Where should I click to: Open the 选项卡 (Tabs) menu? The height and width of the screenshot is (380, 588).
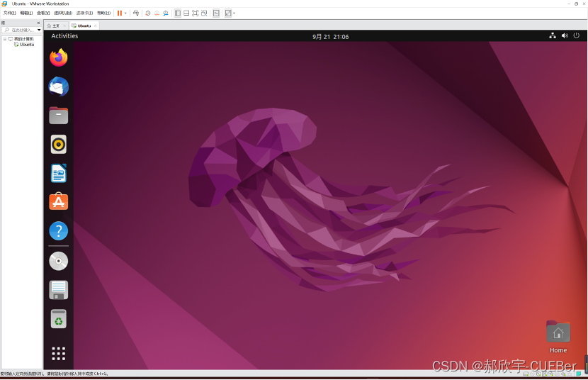click(x=84, y=13)
